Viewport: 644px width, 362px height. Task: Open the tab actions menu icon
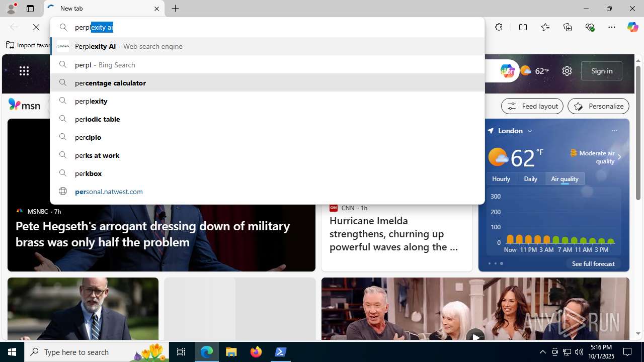(x=30, y=9)
